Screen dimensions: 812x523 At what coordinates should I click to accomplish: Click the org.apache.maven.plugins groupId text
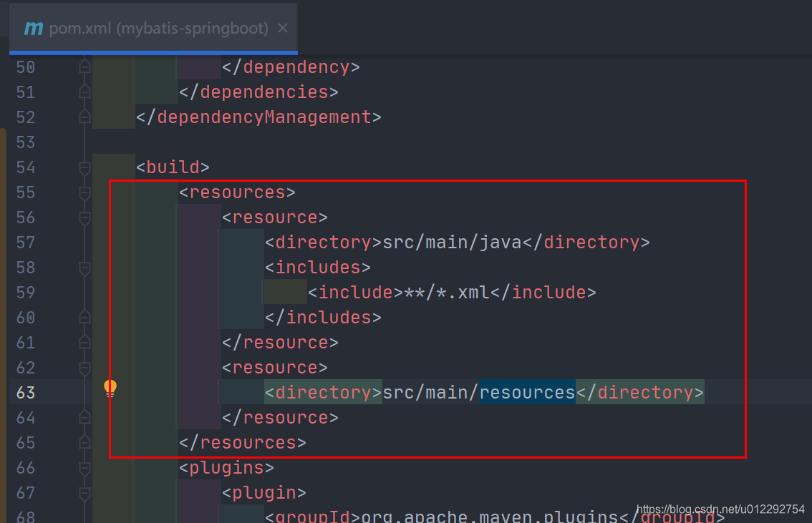(x=489, y=517)
